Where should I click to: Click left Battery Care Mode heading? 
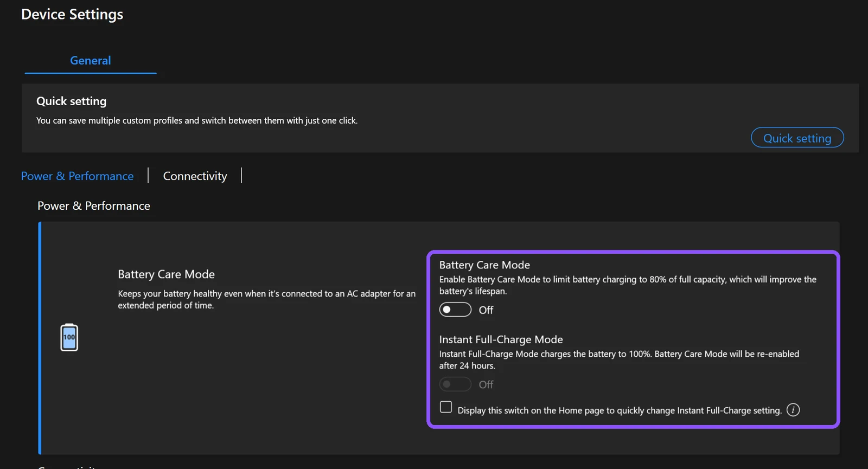(x=166, y=274)
